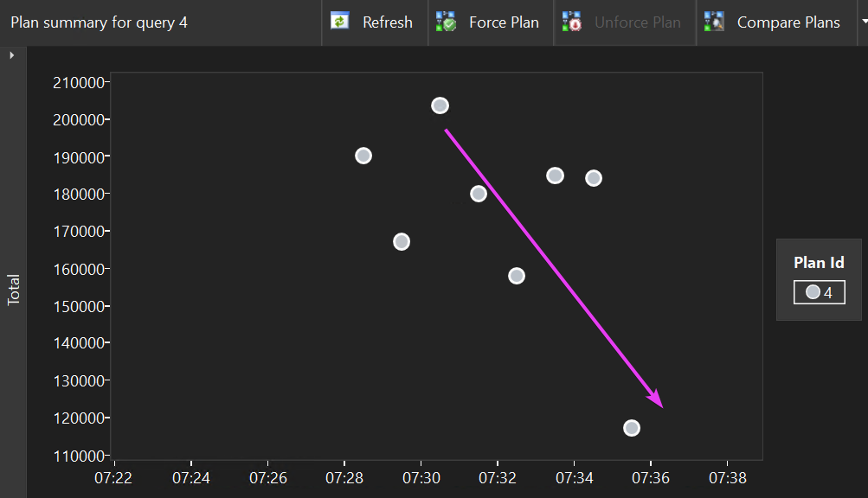The width and height of the screenshot is (868, 498).
Task: Select the Plan summary for query 4 header
Action: click(100, 22)
